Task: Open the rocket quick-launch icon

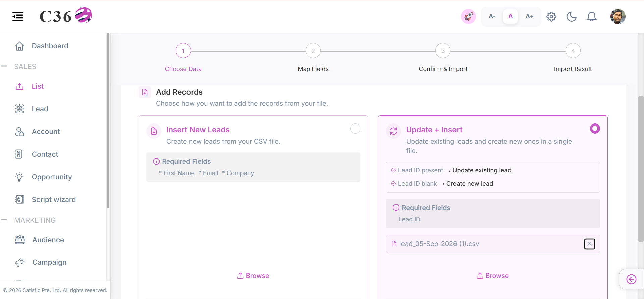Action: pyautogui.click(x=468, y=16)
